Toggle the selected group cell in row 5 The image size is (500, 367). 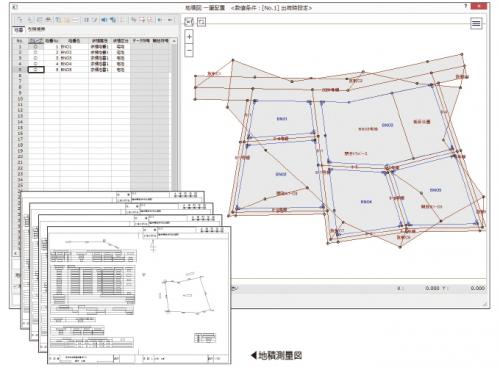[36, 69]
